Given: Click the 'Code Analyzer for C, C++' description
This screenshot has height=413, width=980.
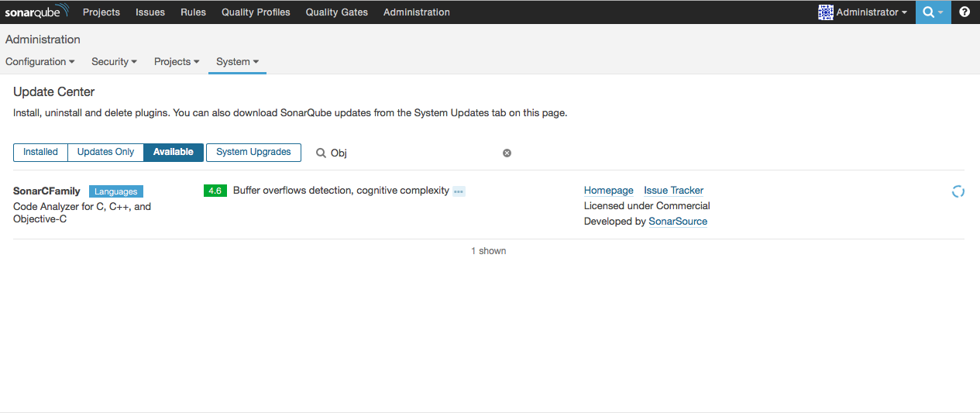Looking at the screenshot, I should 82,213.
